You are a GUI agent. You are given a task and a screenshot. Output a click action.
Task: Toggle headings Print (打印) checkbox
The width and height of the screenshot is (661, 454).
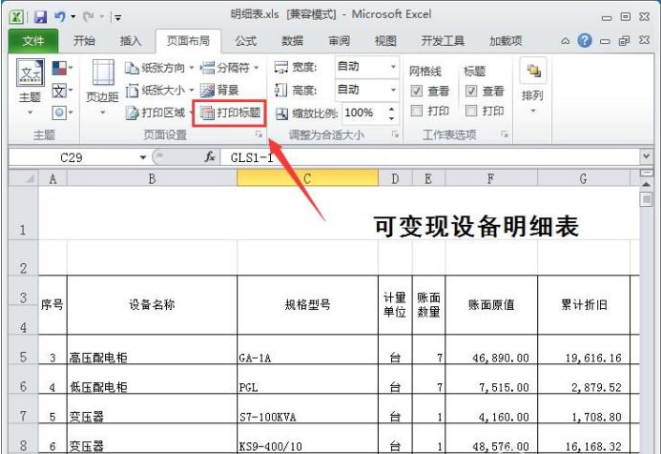pyautogui.click(x=471, y=111)
